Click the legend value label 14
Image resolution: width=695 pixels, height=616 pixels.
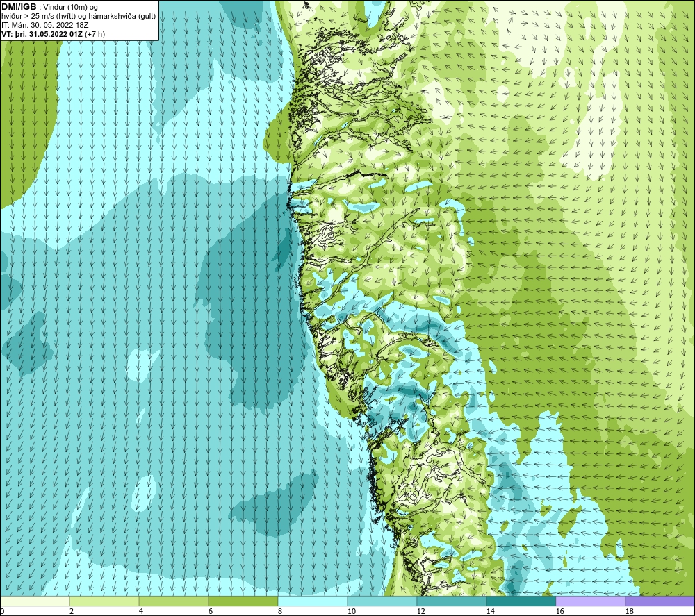tap(490, 612)
